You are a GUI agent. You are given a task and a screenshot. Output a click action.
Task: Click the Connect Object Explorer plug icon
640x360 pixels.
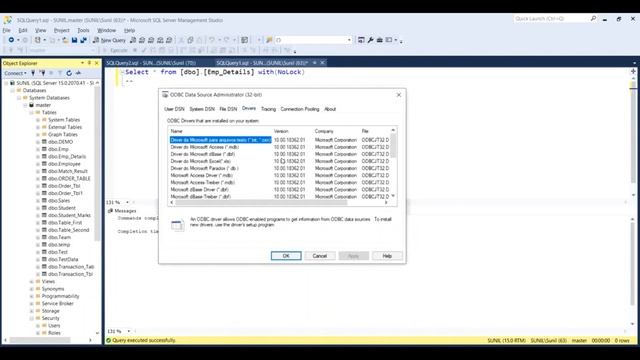(x=33, y=73)
